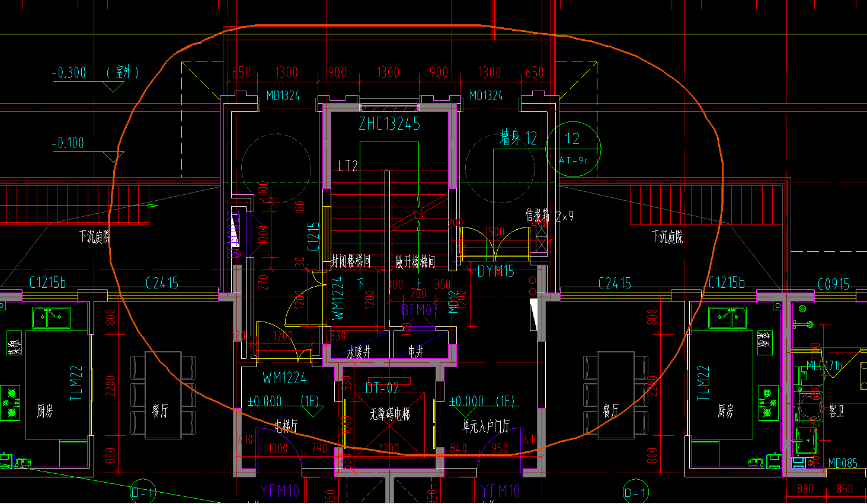867x504 pixels.
Task: Click the 950 dimension text
Action: tap(500, 448)
